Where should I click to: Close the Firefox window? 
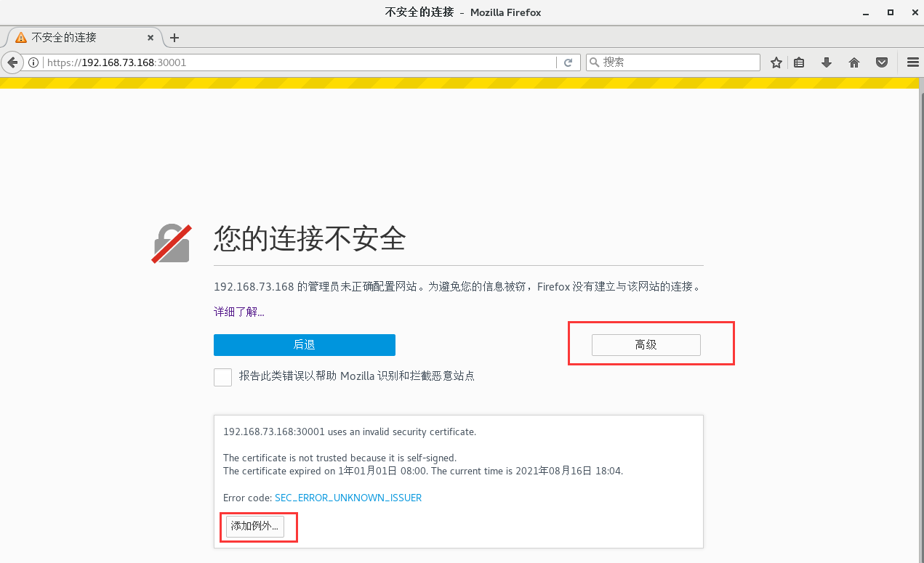913,12
